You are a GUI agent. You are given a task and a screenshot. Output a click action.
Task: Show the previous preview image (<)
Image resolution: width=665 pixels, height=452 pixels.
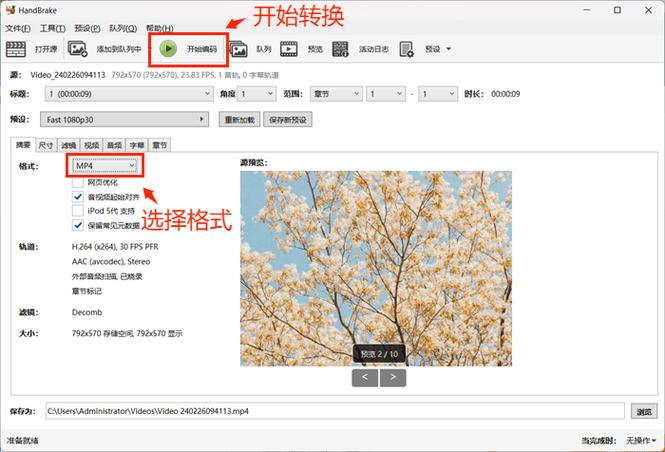point(365,377)
